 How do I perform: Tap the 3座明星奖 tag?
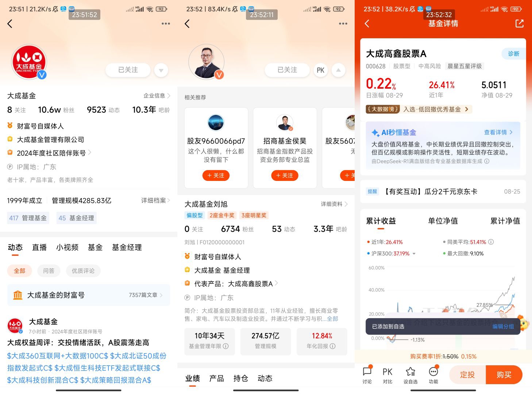tap(254, 215)
